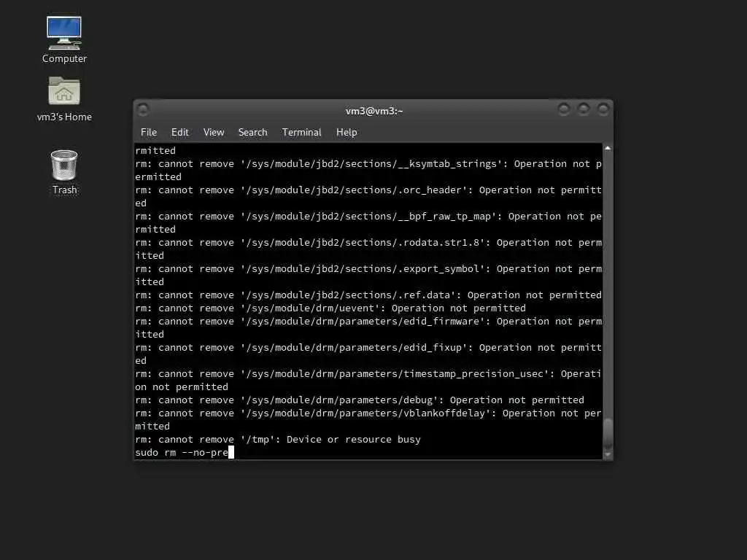Click the 'sudo rm --no-pre' command line
This screenshot has width=747, height=560.
click(x=182, y=452)
